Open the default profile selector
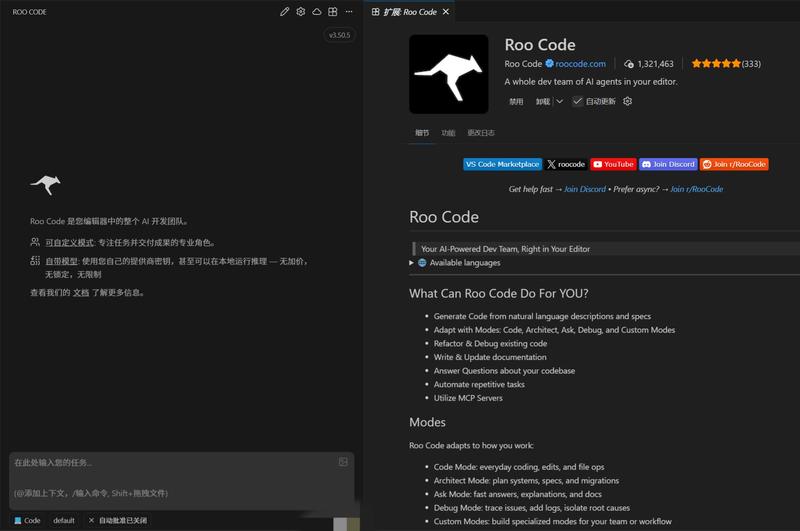The image size is (800, 531). pos(64,520)
